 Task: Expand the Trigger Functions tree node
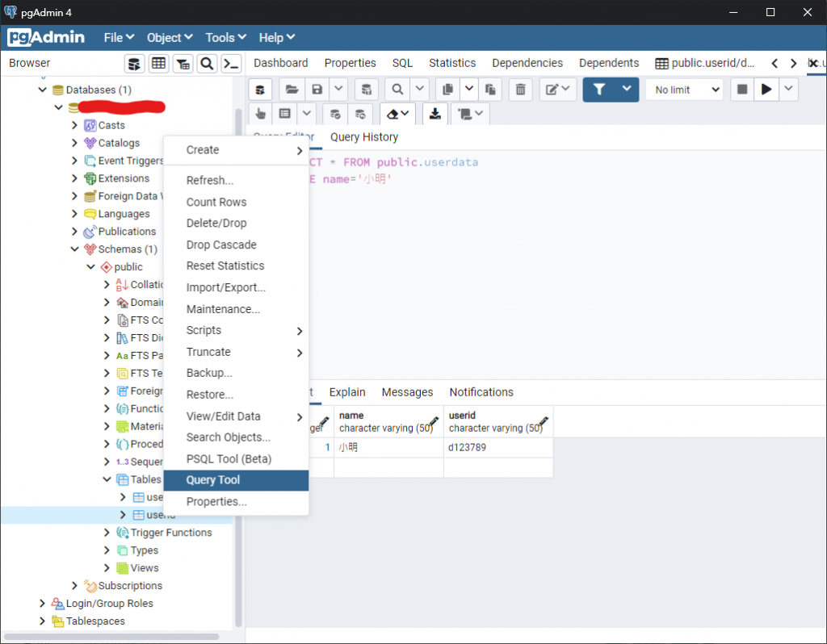(x=107, y=533)
